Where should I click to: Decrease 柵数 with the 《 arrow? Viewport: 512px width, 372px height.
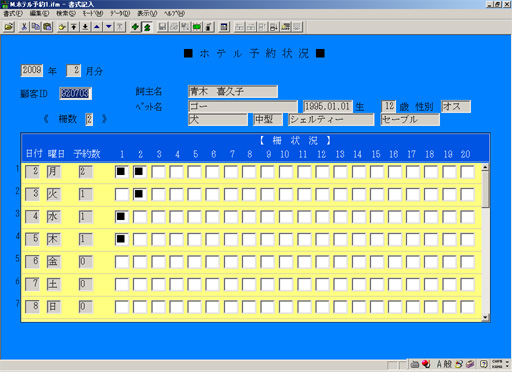pos(46,119)
